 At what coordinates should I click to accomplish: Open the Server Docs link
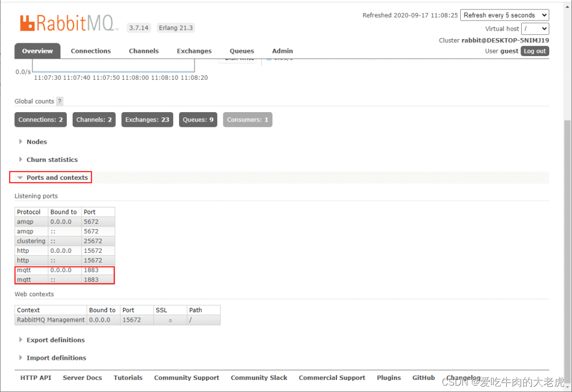[x=82, y=378]
